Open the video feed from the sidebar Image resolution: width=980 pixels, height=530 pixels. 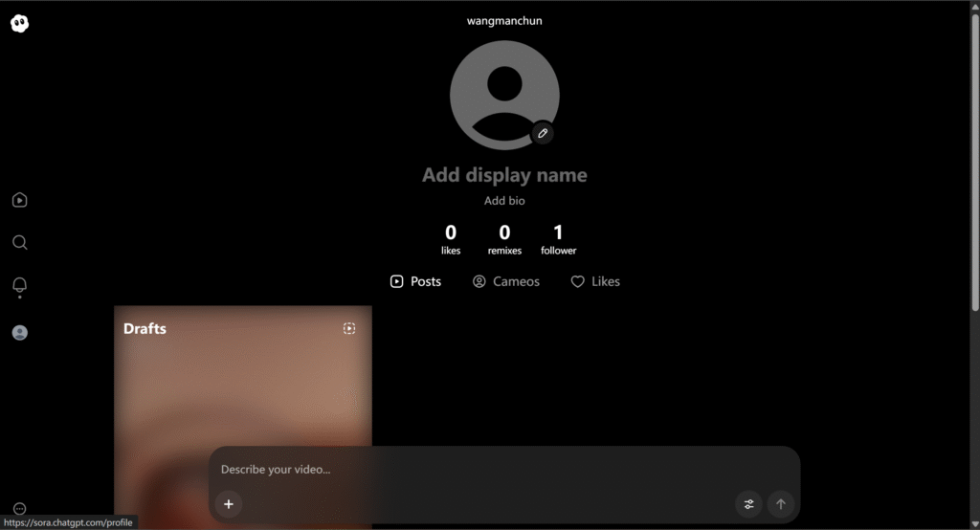(x=20, y=200)
